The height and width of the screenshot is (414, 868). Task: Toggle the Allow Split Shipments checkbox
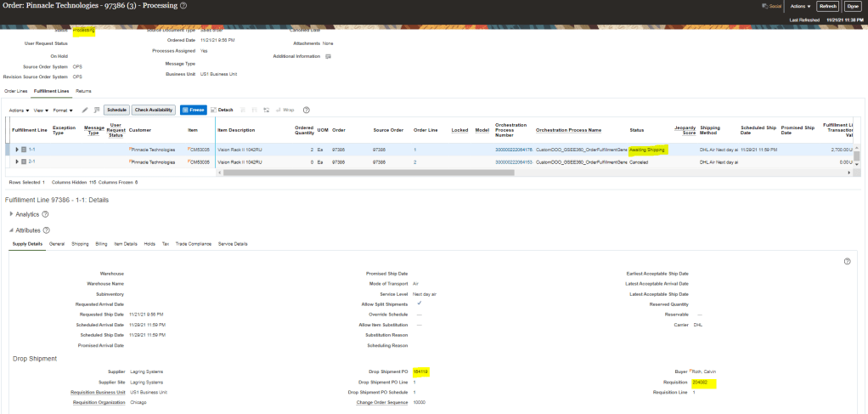pos(420,303)
